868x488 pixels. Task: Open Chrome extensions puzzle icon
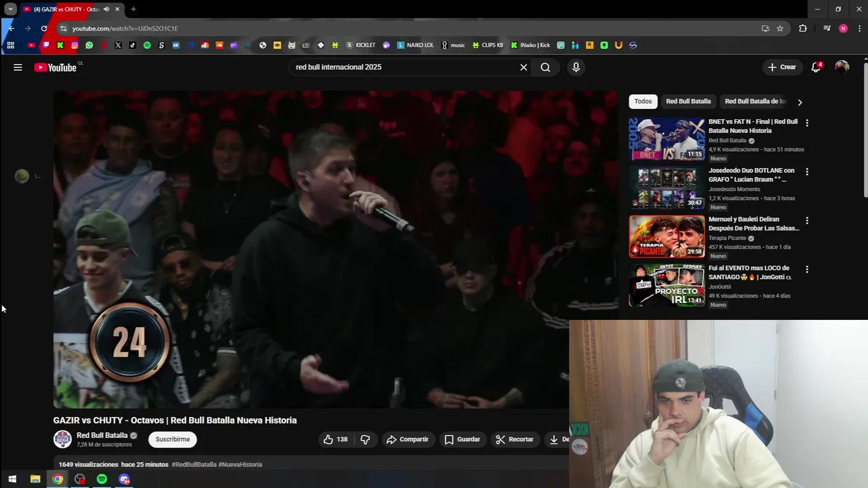click(x=803, y=28)
